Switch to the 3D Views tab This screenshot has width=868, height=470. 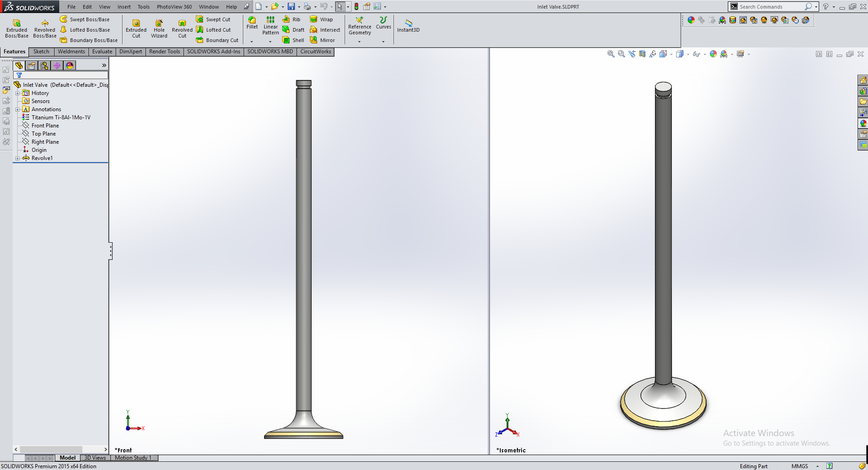pyautogui.click(x=95, y=458)
